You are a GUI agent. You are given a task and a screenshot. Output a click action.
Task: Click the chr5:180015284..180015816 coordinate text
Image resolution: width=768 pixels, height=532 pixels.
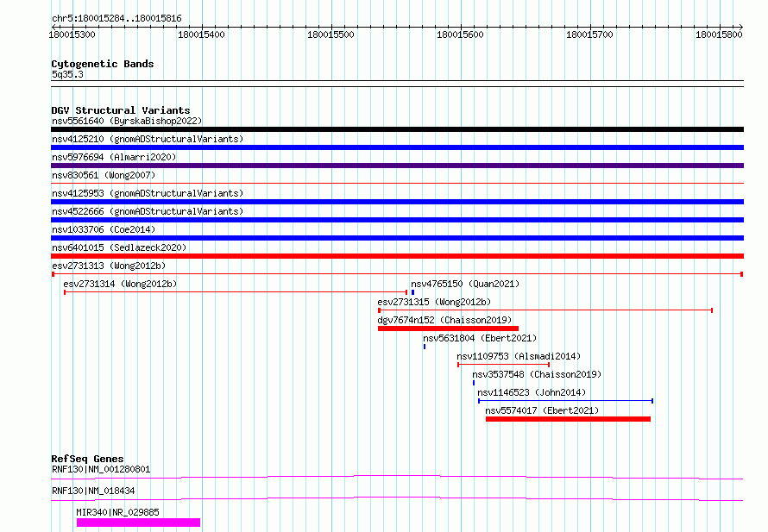click(116, 18)
